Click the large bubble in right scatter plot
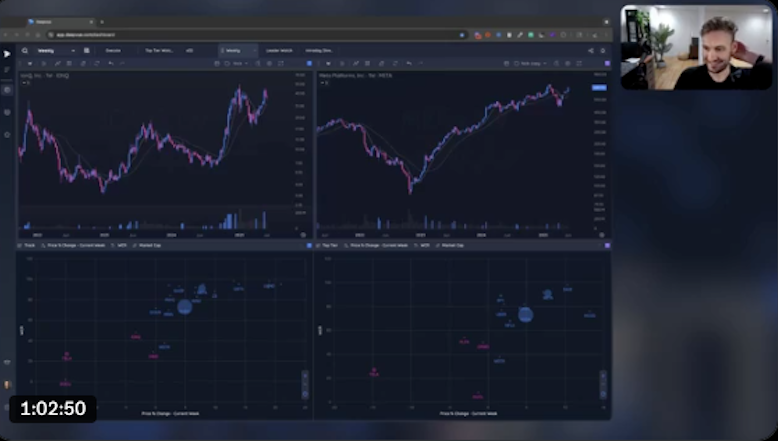 [526, 314]
